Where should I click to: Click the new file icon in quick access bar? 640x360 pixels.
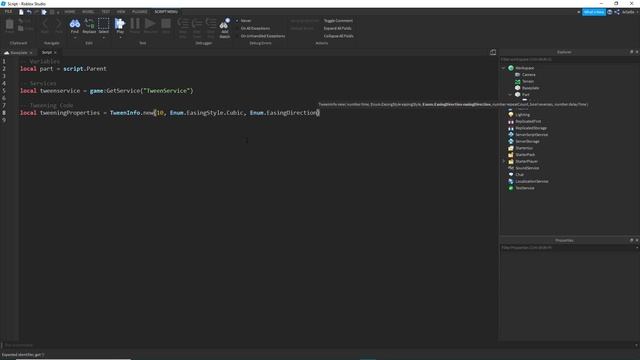[x=21, y=12]
